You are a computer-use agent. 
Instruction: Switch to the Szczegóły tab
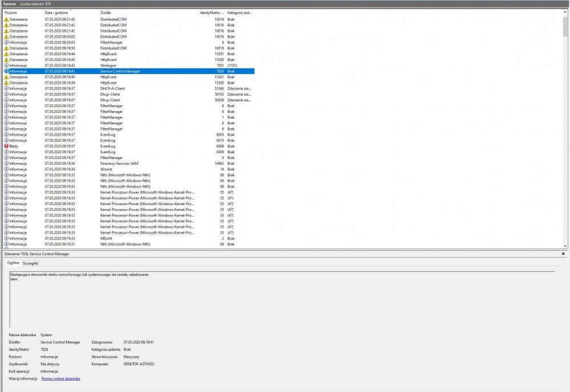30,263
